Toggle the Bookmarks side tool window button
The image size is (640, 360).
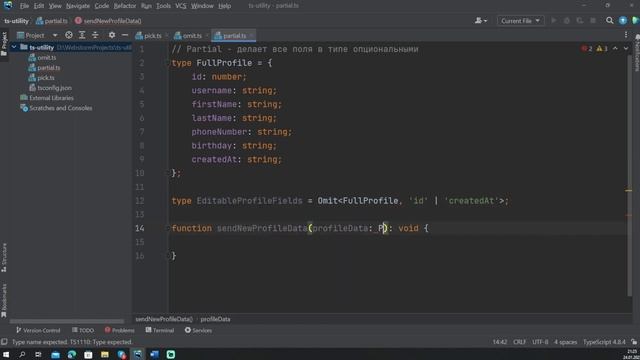[4, 300]
